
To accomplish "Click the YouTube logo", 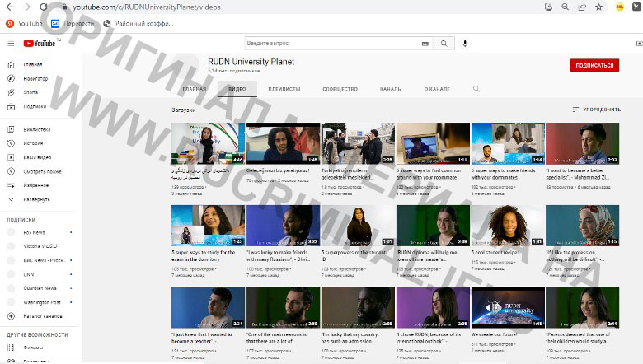I will pyautogui.click(x=39, y=44).
